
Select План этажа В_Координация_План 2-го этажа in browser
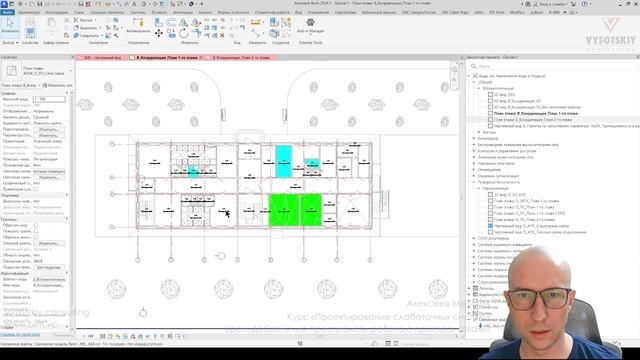click(533, 120)
